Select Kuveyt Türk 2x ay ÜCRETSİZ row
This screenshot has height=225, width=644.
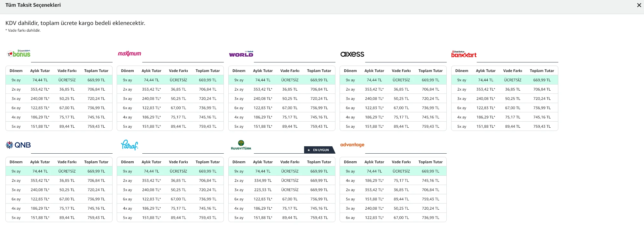click(282, 181)
